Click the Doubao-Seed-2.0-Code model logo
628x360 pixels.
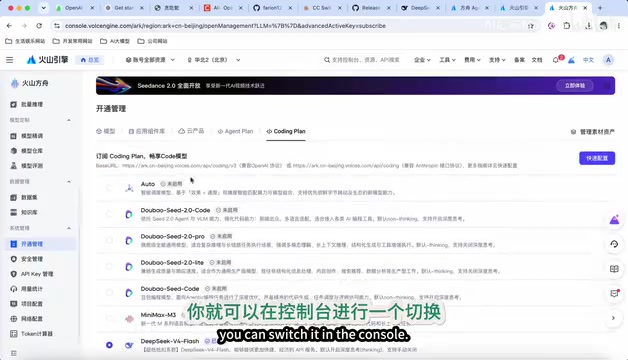pos(129,214)
